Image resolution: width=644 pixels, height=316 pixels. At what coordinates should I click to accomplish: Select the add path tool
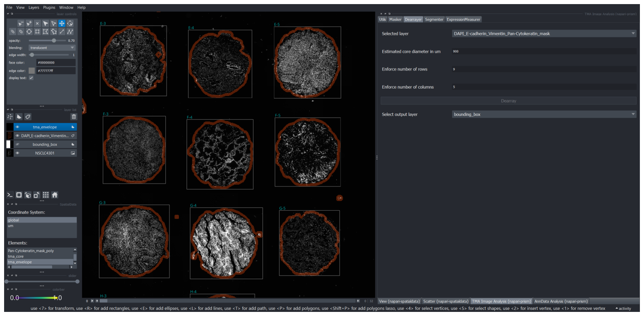click(x=70, y=32)
